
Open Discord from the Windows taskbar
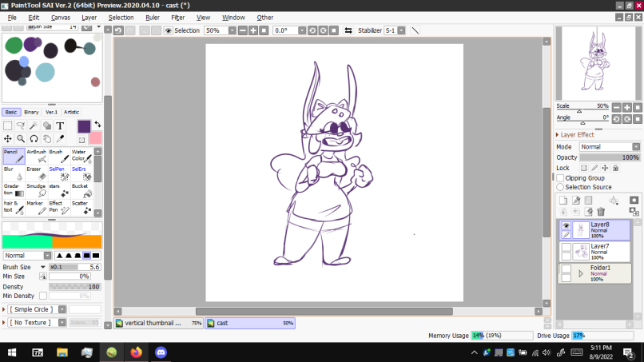coord(161,352)
